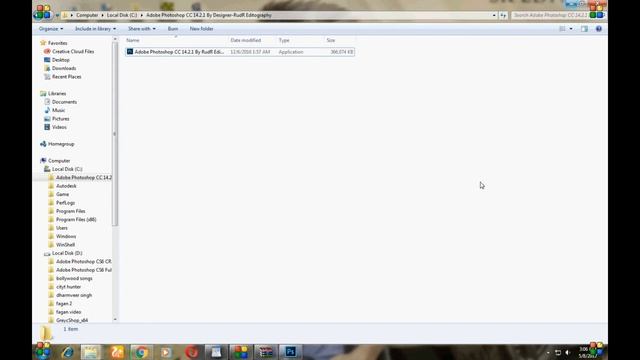Screen dimensions: 640x360
Task: Click the volume icon in system tray
Action: (568, 352)
